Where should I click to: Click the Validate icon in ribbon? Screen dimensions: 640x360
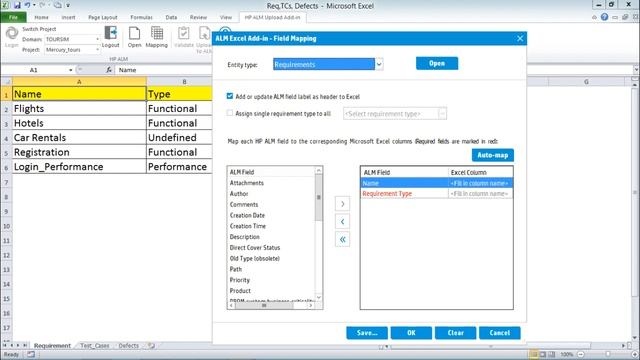click(x=184, y=33)
